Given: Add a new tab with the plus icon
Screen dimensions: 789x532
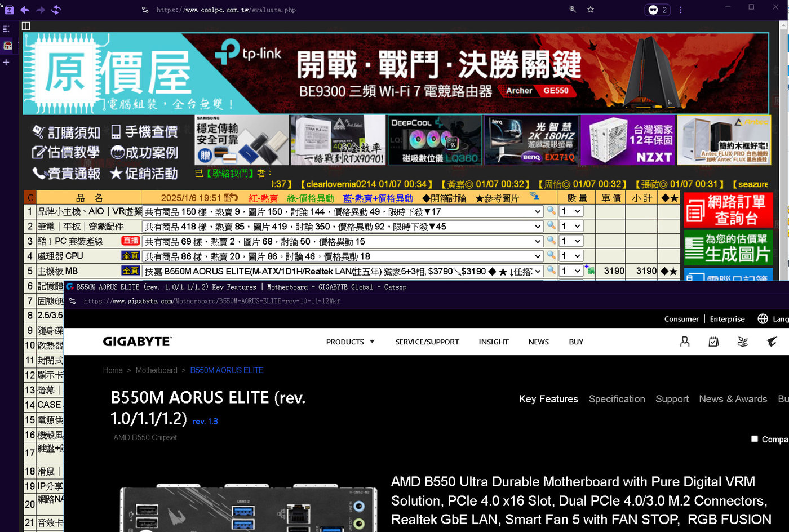Looking at the screenshot, I should 6,63.
